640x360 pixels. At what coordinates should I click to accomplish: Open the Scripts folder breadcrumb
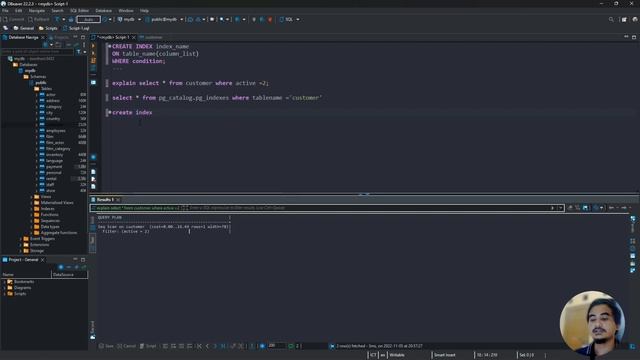[48, 28]
